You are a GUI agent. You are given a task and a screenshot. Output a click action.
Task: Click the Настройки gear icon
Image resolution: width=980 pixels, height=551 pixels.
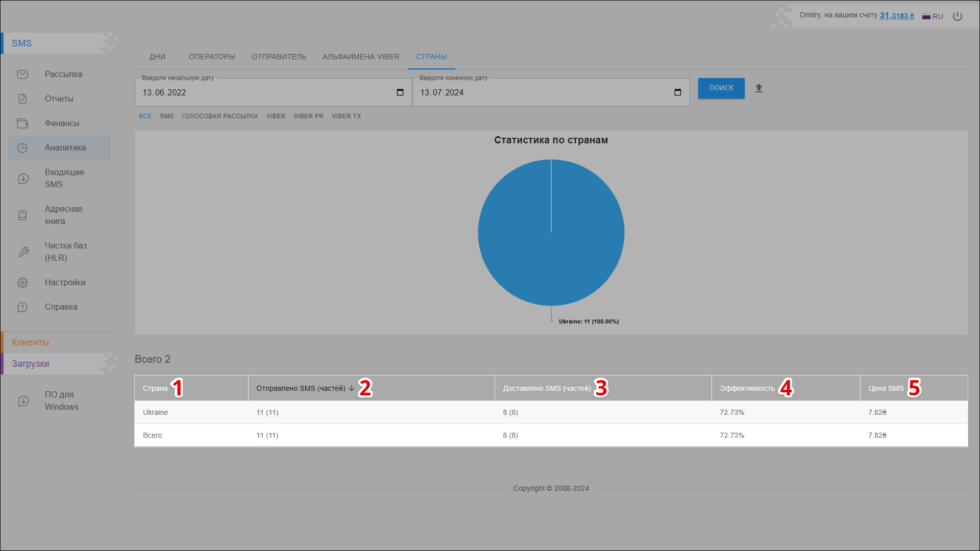(22, 283)
